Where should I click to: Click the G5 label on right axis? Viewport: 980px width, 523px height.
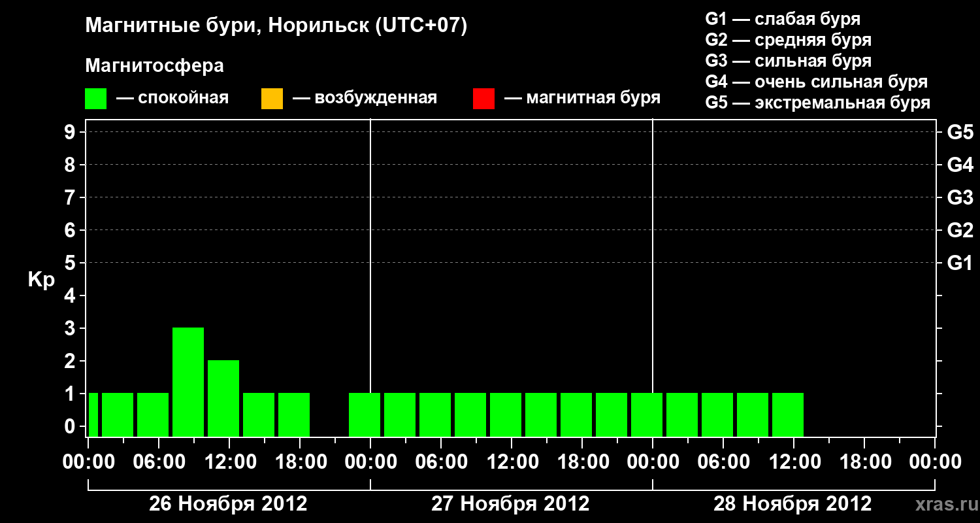click(960, 132)
